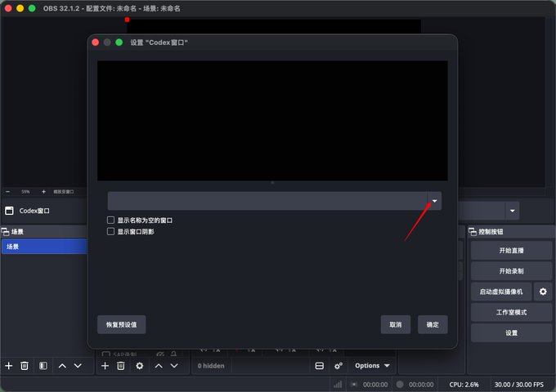Click the recording status dot in status bar
Image resolution: width=556 pixels, height=392 pixels.
point(400,385)
